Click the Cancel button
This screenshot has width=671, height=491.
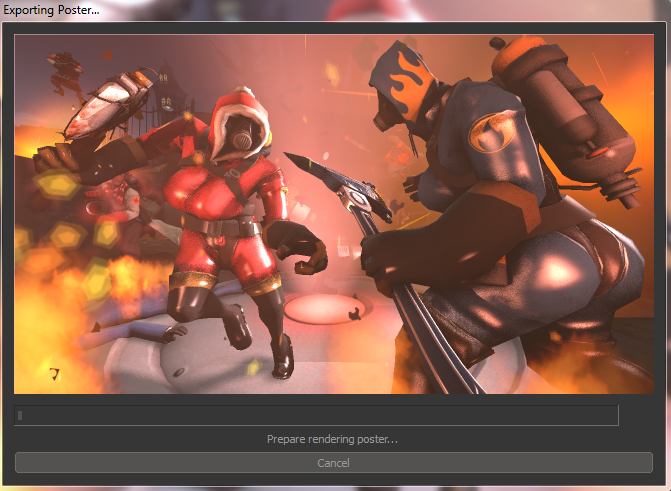[x=334, y=463]
